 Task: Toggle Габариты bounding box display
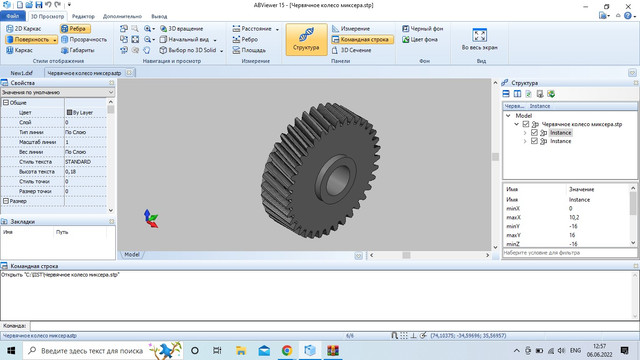(78, 50)
